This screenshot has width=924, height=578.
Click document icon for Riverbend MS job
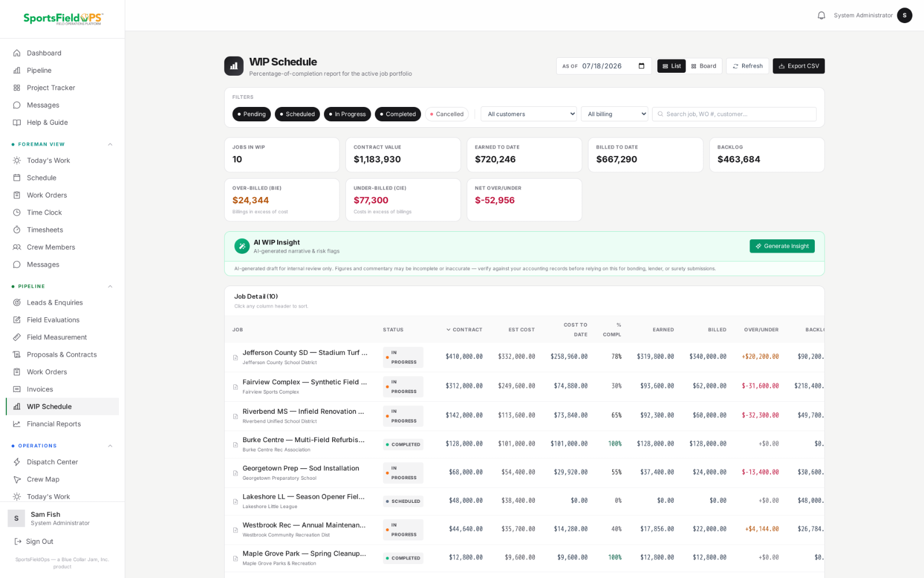click(x=236, y=417)
